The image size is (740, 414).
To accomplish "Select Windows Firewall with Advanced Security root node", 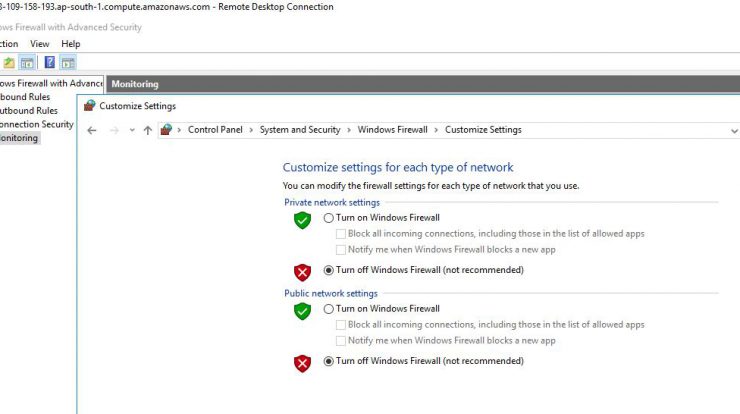I will point(51,84).
